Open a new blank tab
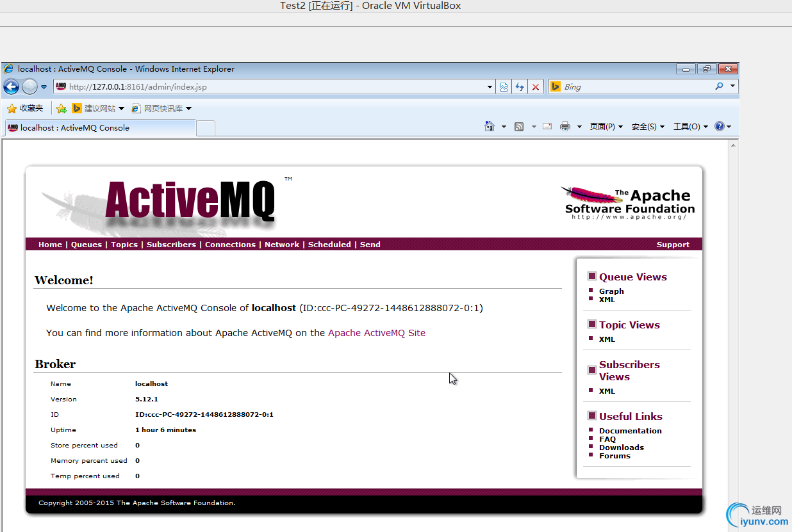The height and width of the screenshot is (532, 792). pyautogui.click(x=205, y=128)
